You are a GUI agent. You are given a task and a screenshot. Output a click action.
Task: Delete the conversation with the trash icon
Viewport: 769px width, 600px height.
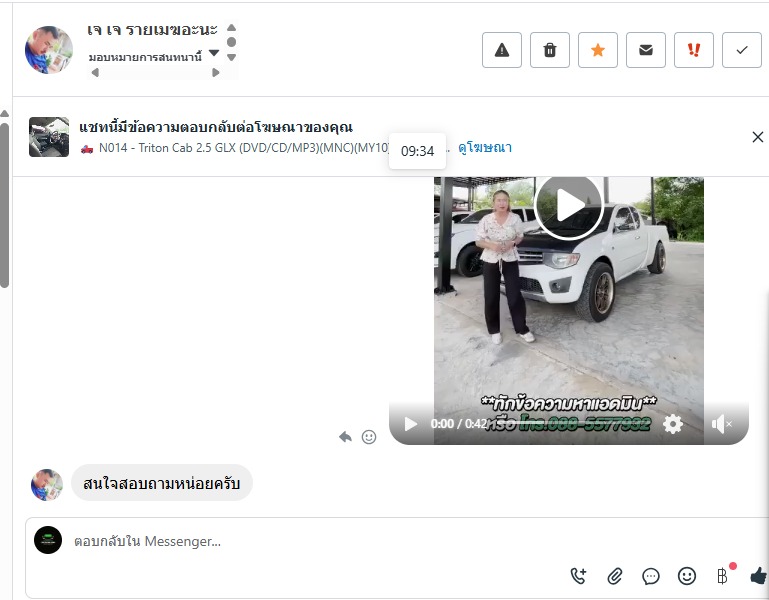point(550,50)
